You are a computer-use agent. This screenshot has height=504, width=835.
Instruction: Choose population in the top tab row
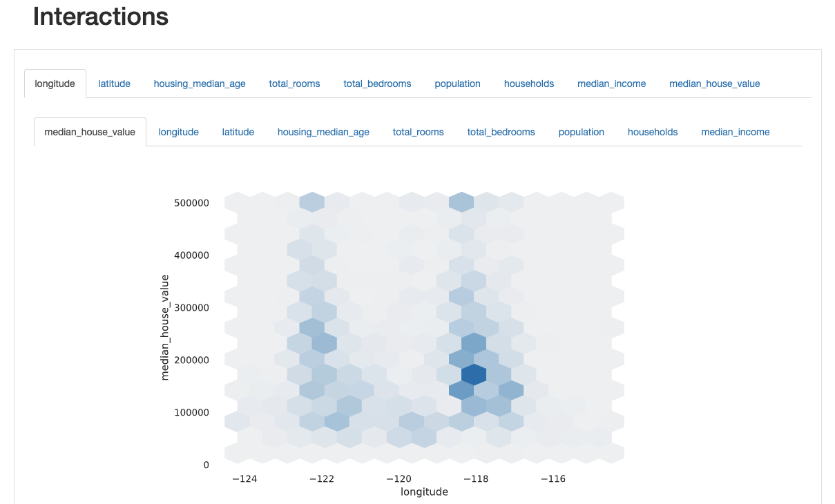click(x=457, y=84)
